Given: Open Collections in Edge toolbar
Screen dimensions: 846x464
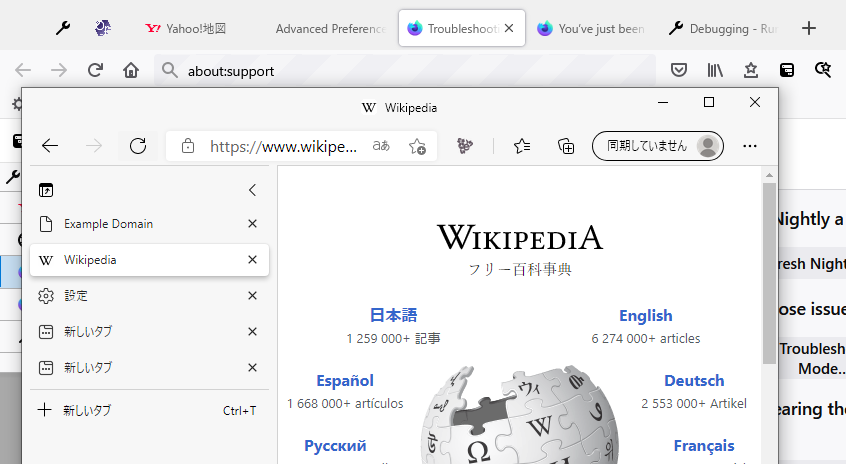Looking at the screenshot, I should click(x=565, y=146).
